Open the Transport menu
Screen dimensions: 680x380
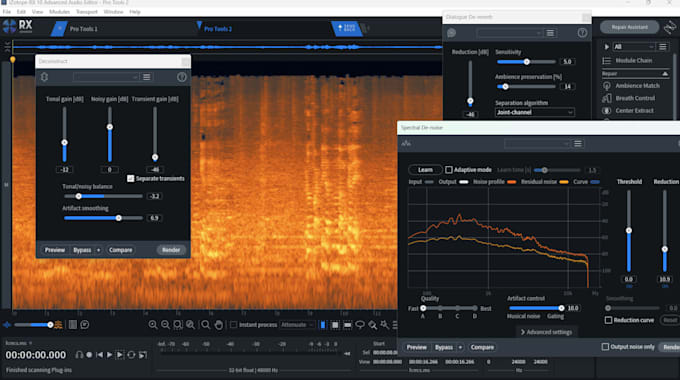(x=87, y=12)
